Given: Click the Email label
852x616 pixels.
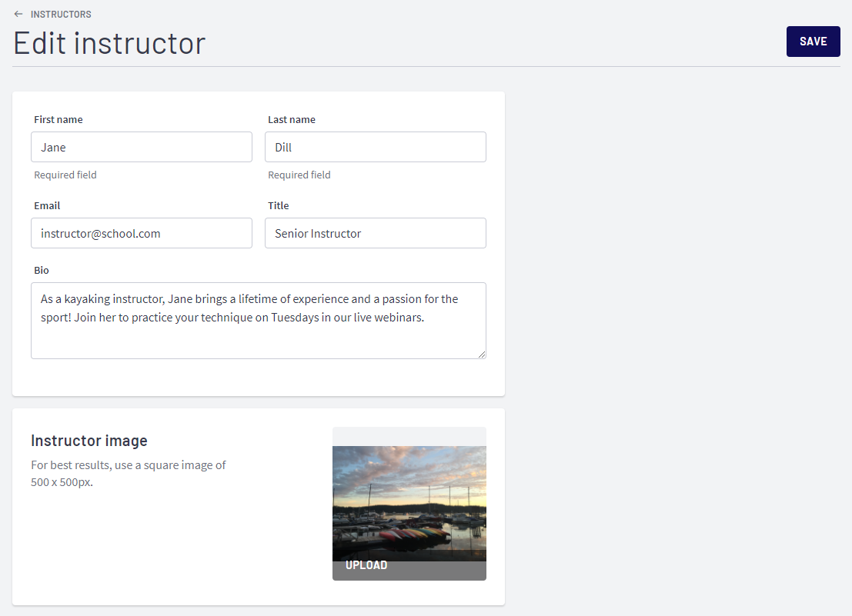Looking at the screenshot, I should [47, 205].
